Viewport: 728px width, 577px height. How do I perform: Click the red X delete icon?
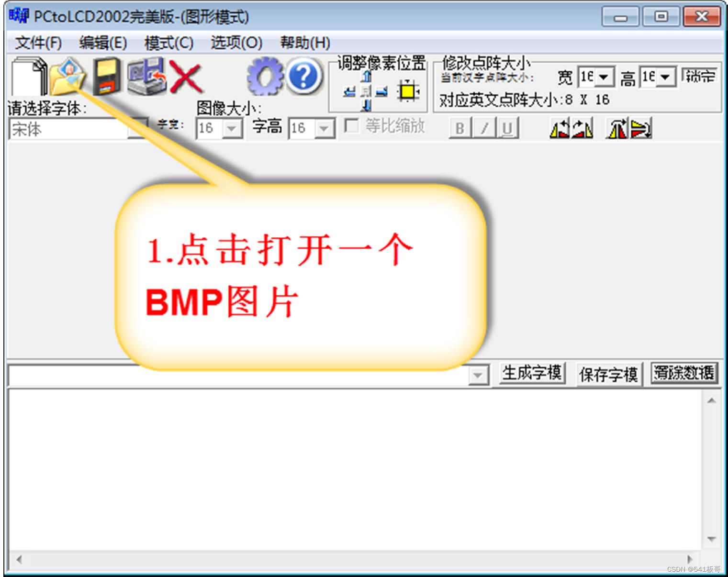click(186, 77)
